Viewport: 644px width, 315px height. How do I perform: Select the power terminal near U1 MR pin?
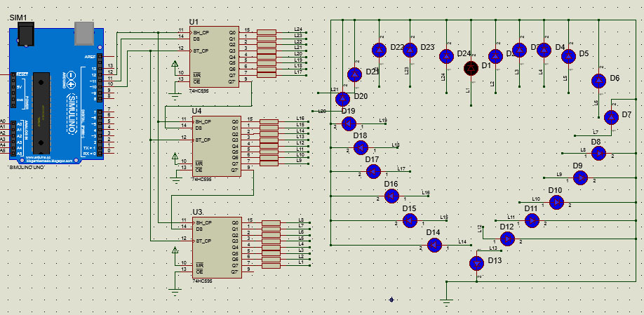pos(175,65)
